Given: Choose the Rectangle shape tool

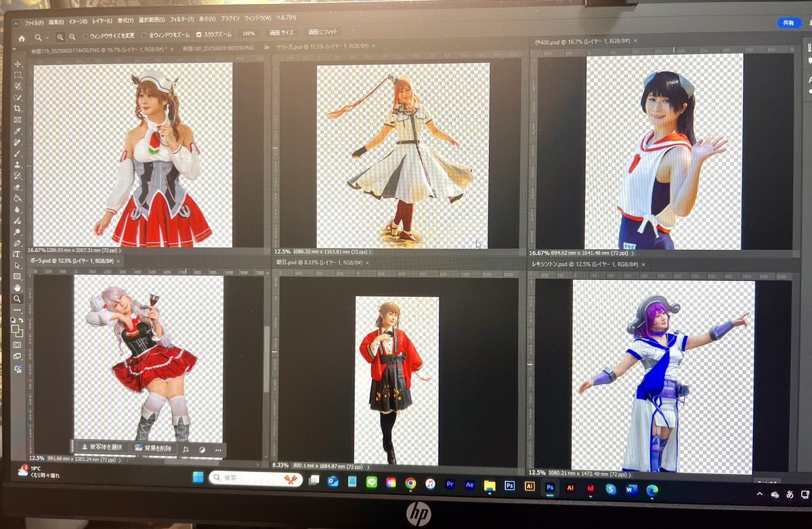Looking at the screenshot, I should pyautogui.click(x=17, y=276).
